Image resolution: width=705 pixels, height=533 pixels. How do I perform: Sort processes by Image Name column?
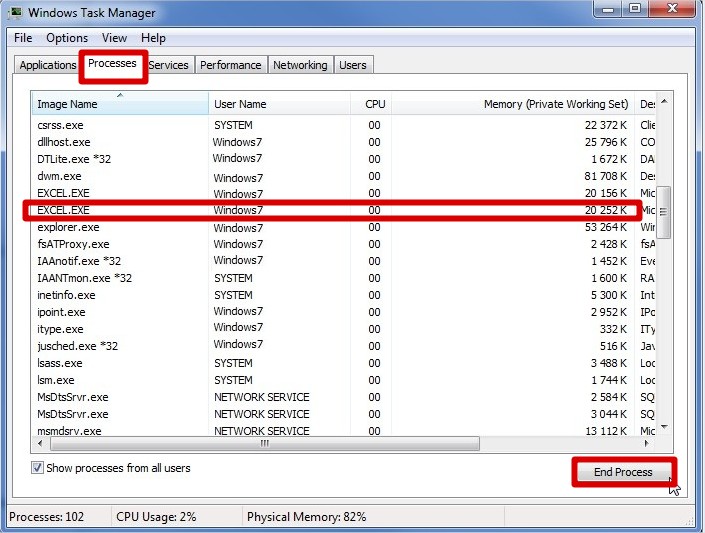(x=120, y=104)
